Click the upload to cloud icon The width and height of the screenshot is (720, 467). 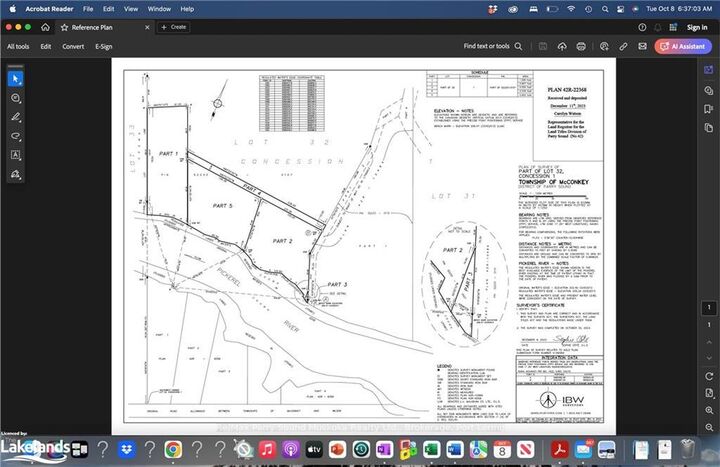(560, 46)
